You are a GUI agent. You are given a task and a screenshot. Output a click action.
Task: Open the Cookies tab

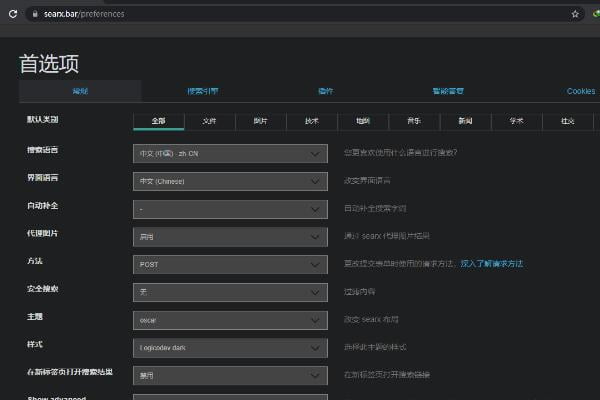pyautogui.click(x=581, y=91)
